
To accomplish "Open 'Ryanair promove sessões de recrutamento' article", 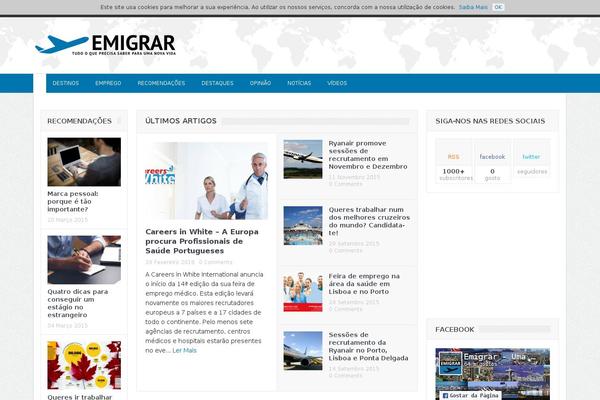I will [368, 155].
